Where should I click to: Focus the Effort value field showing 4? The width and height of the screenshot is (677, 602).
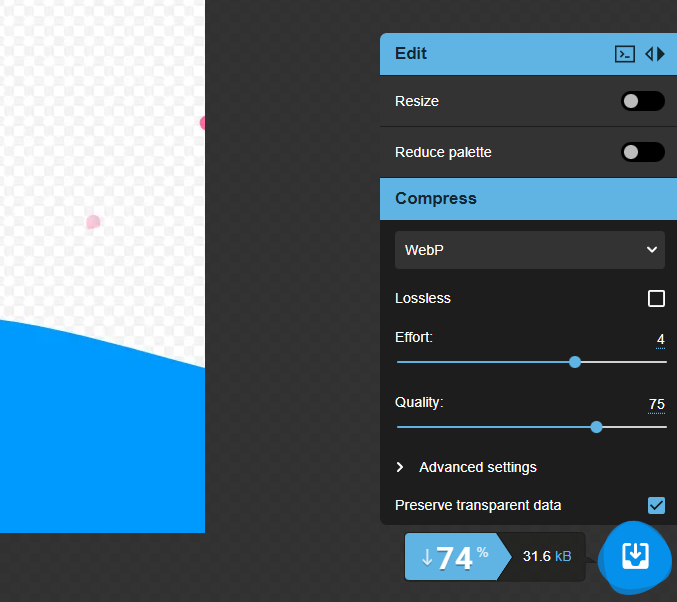(660, 340)
